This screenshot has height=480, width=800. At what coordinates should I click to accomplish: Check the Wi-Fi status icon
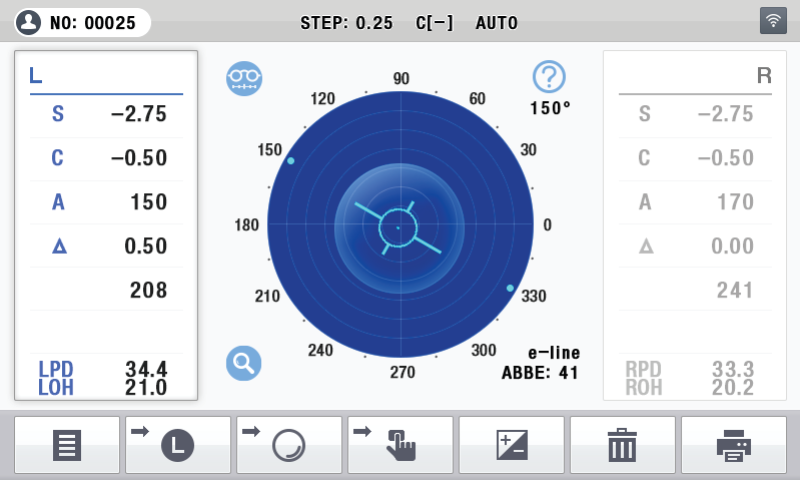click(x=773, y=21)
